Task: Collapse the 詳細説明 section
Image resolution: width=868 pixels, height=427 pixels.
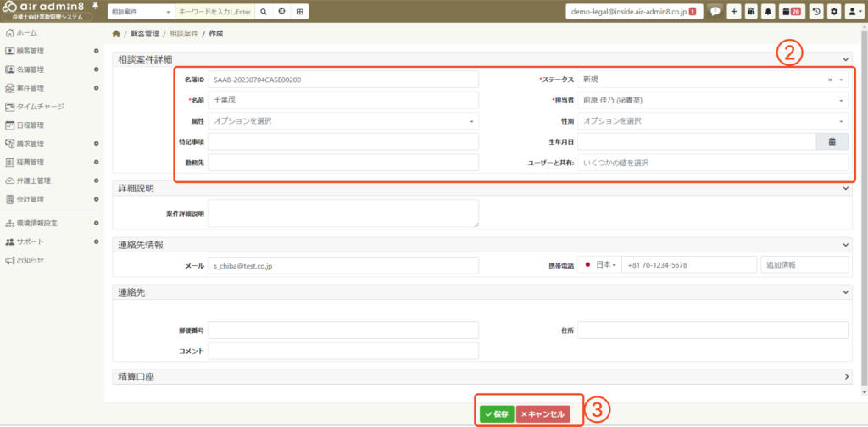Action: point(847,188)
